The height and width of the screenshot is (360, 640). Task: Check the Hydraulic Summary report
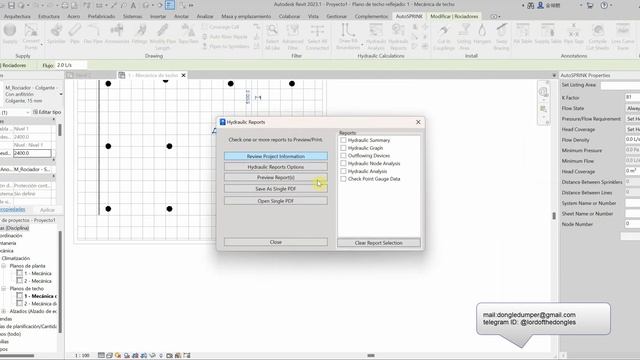point(343,140)
